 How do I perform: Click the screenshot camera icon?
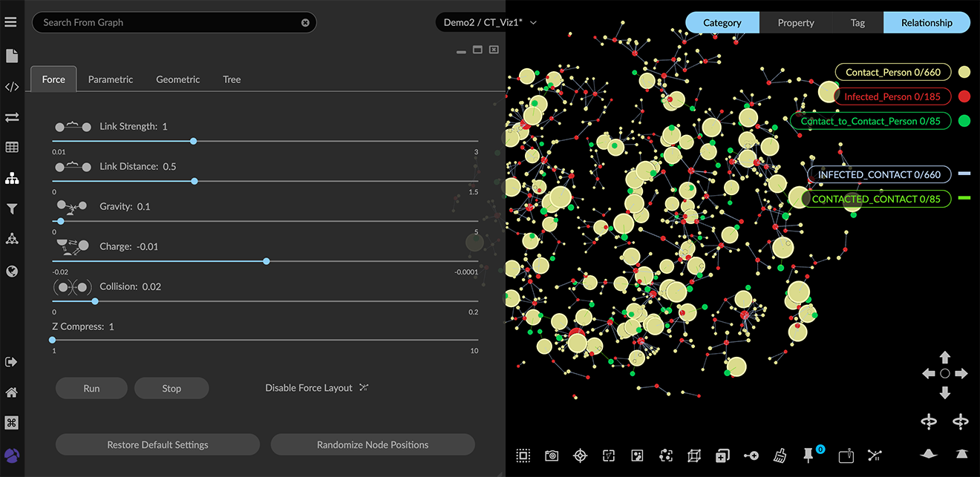tap(552, 455)
